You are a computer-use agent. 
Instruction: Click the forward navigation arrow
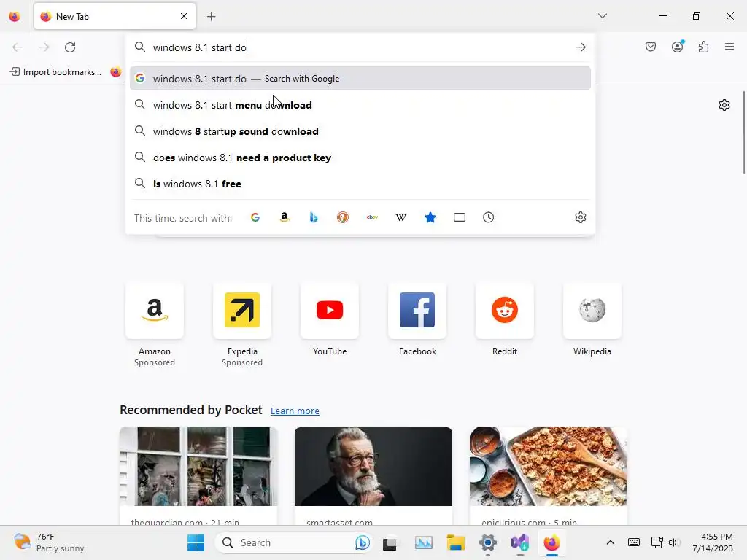click(44, 47)
